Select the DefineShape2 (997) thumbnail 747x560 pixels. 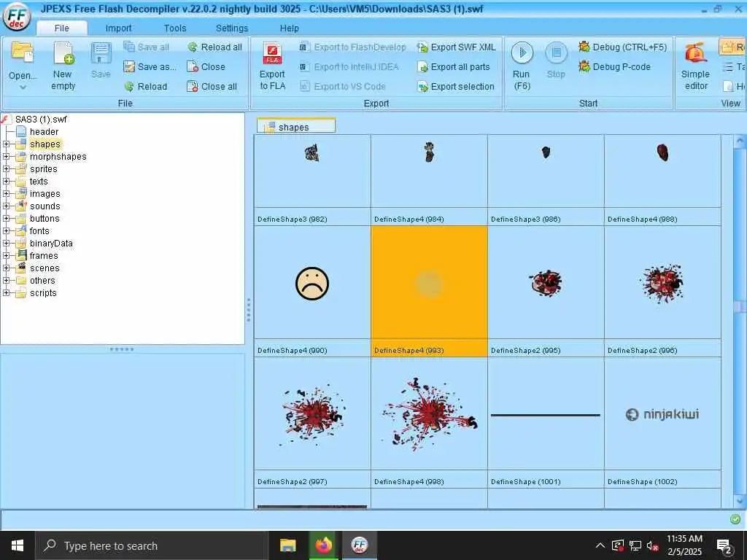click(312, 422)
